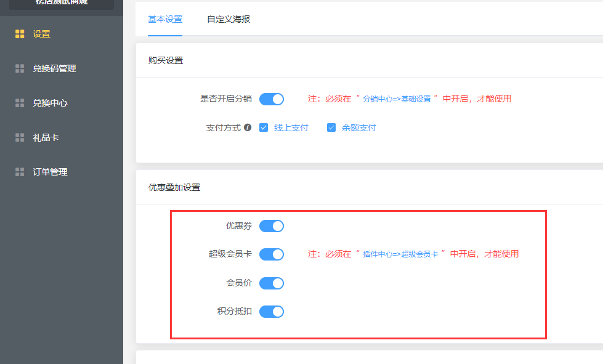
Task: Toggle the 会员价 switch
Action: coord(272,283)
